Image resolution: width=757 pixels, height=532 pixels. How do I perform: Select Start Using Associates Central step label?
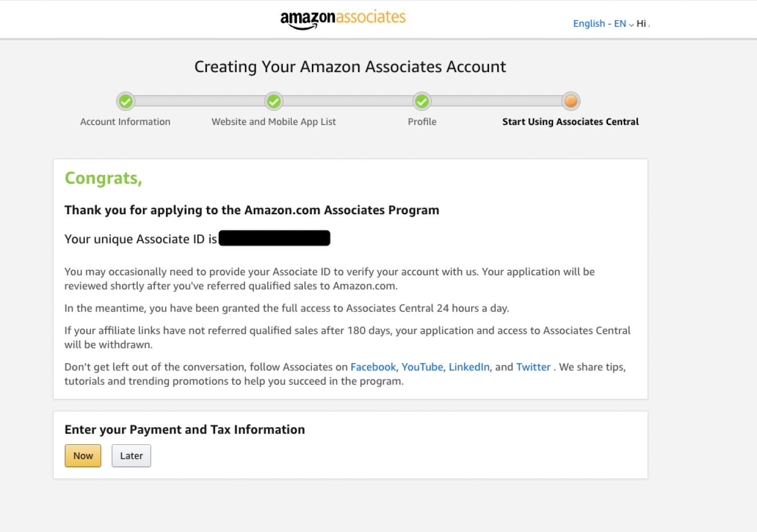tap(570, 122)
